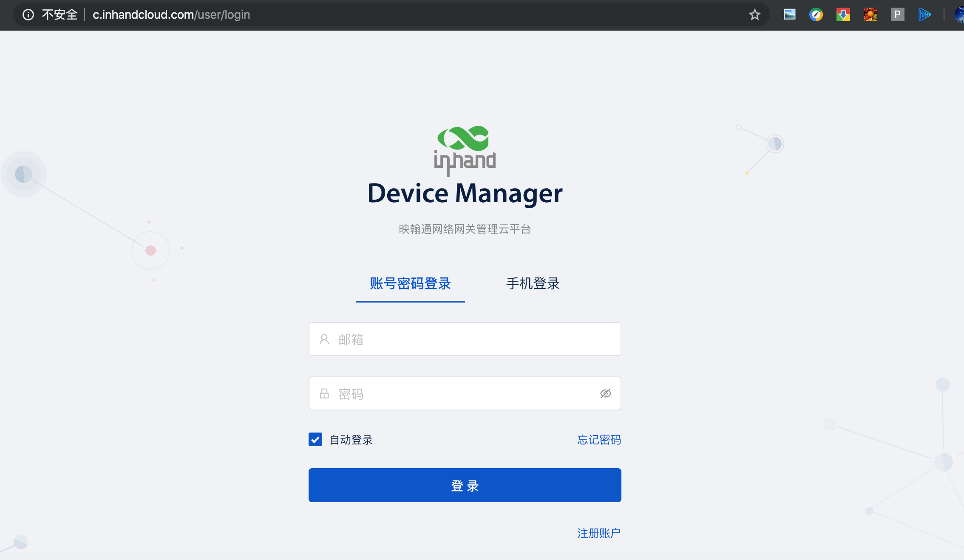Click the blue 登录 button
This screenshot has width=964, height=560.
tap(465, 485)
